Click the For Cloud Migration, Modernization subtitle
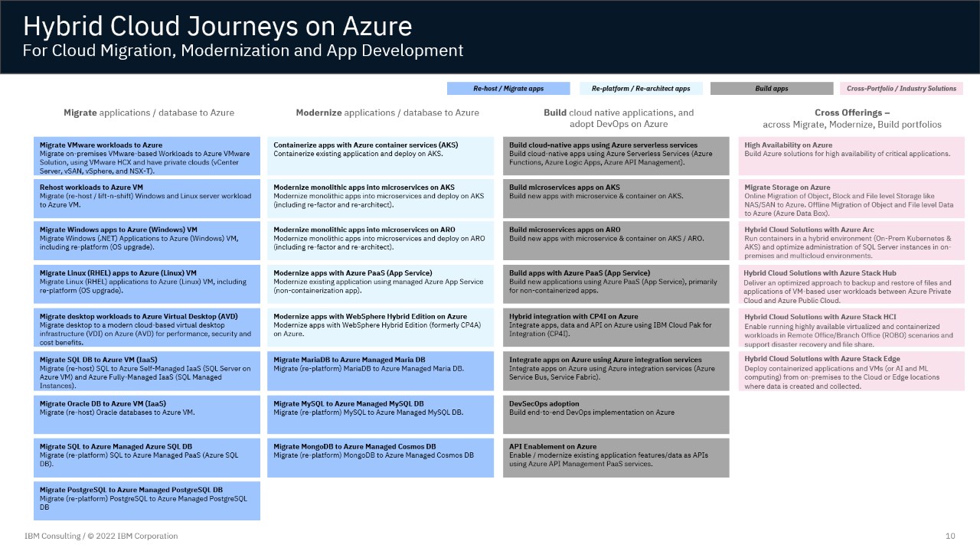This screenshot has width=980, height=551. (x=243, y=51)
